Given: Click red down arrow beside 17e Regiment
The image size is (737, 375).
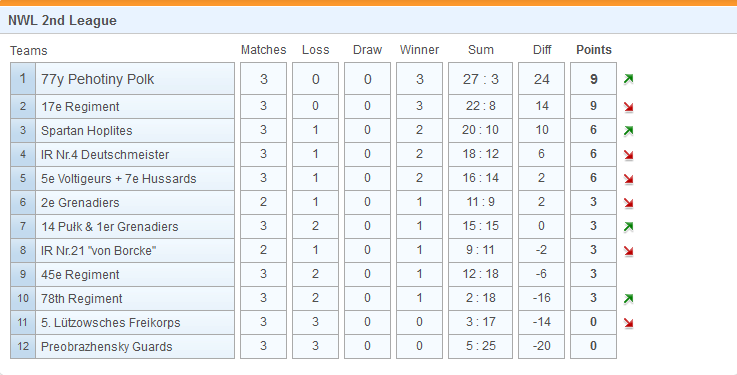Looking at the screenshot, I should [x=628, y=107].
